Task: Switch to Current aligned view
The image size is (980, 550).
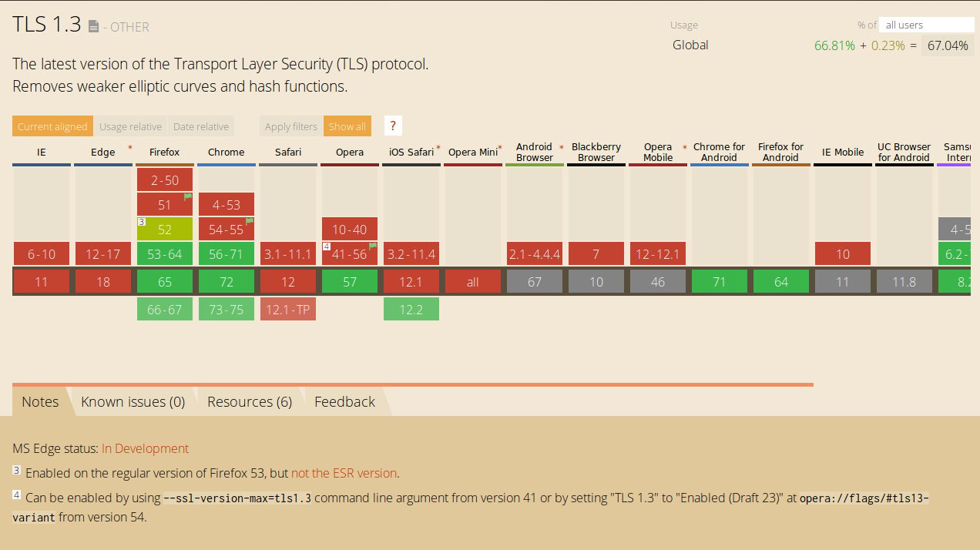Action: click(52, 126)
